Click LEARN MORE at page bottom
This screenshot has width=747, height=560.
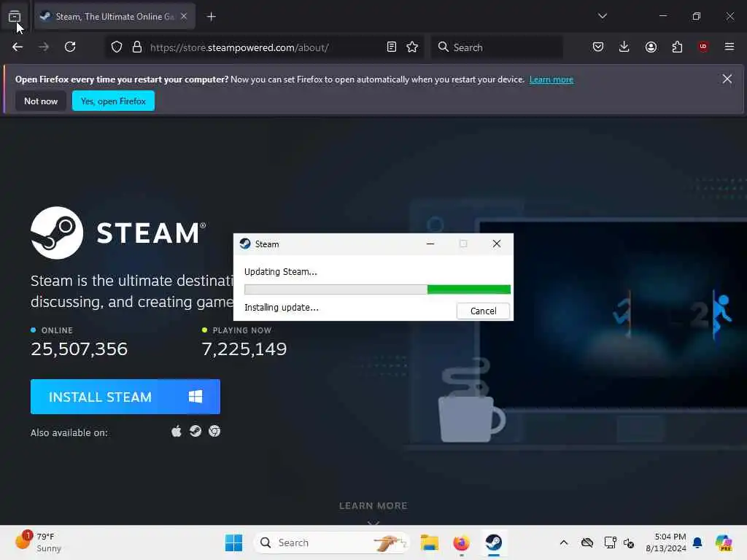pos(373,506)
